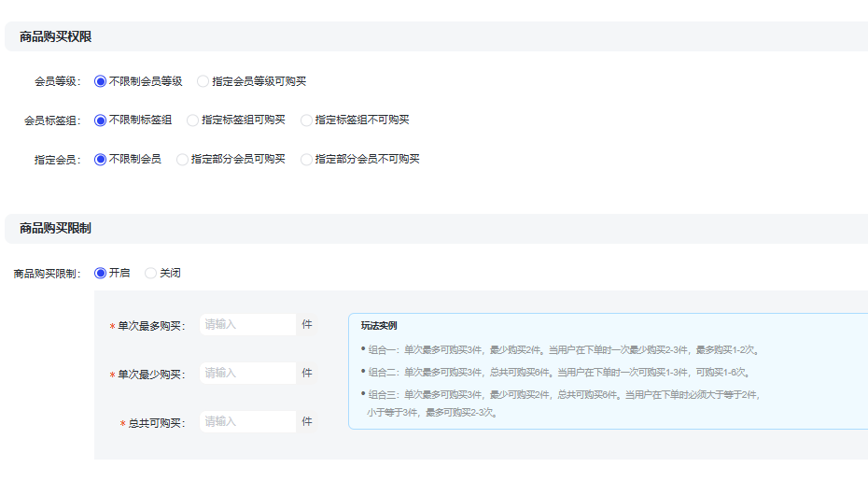The width and height of the screenshot is (868, 481).
Task: Click the 单次最多购买 input field
Action: pos(246,324)
